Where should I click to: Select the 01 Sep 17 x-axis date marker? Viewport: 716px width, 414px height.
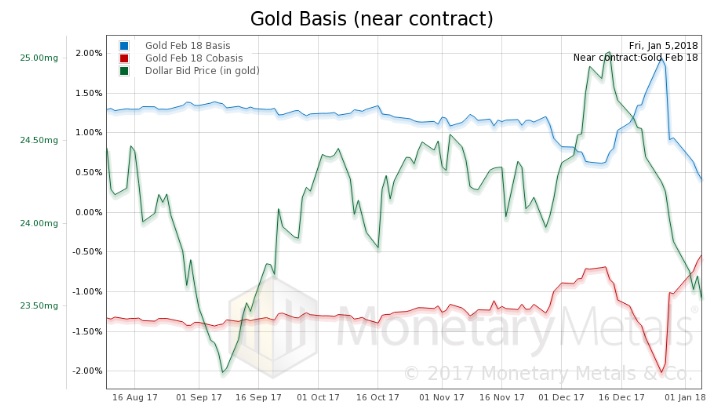tap(205, 397)
